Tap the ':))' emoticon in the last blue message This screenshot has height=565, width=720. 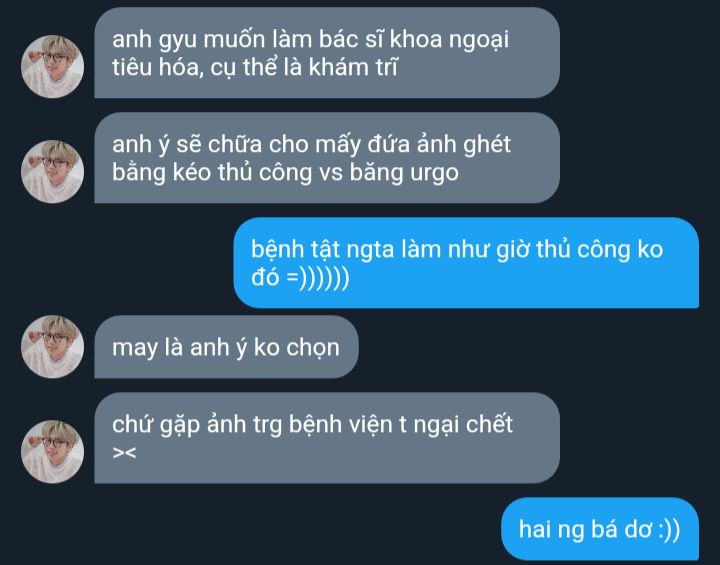[669, 530]
